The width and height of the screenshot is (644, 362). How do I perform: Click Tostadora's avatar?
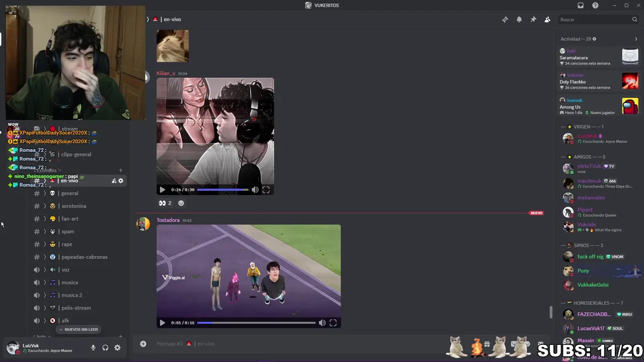(143, 224)
